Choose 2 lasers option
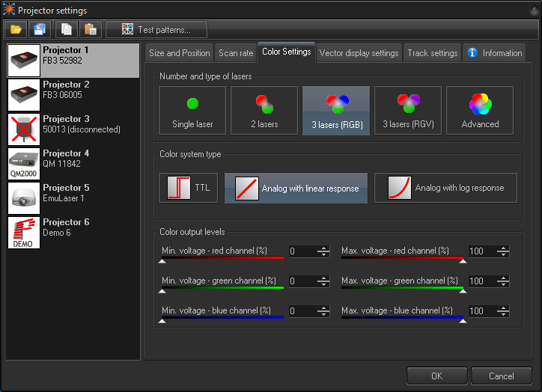 pyautogui.click(x=264, y=110)
